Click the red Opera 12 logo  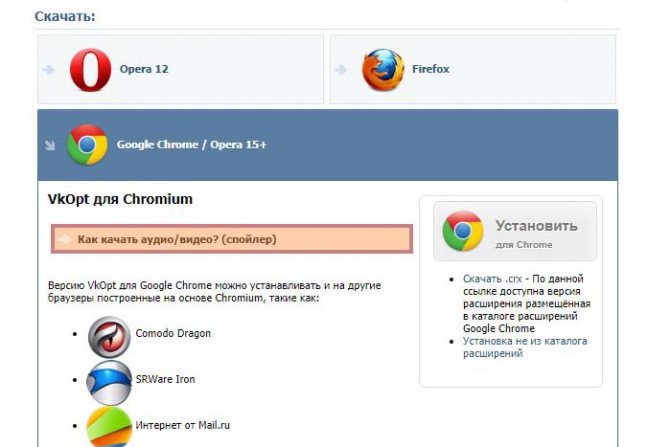pos(90,69)
